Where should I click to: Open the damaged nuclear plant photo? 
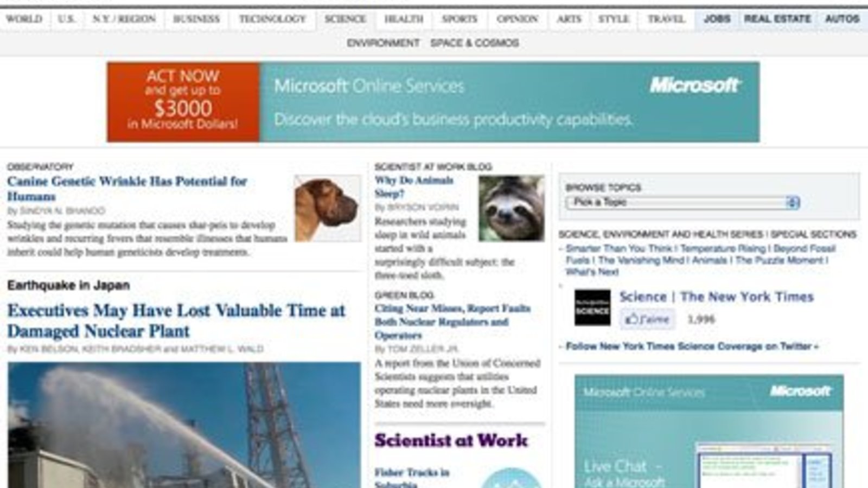coord(184,425)
